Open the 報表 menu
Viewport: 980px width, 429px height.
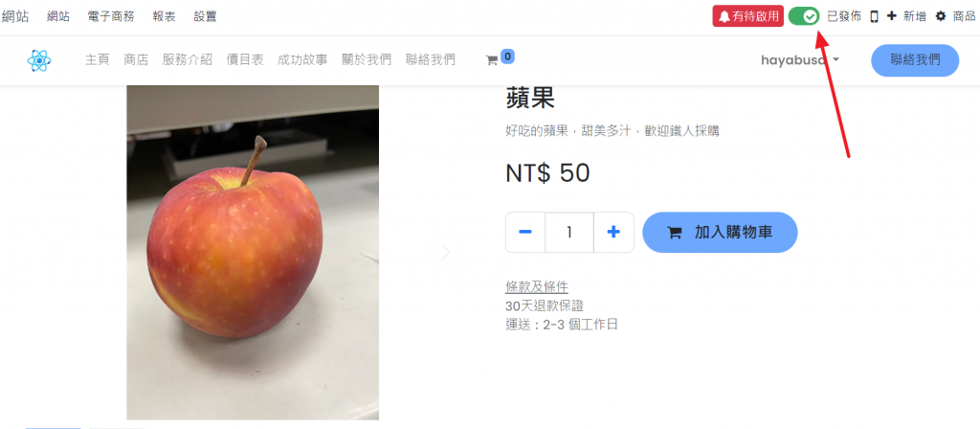(164, 17)
